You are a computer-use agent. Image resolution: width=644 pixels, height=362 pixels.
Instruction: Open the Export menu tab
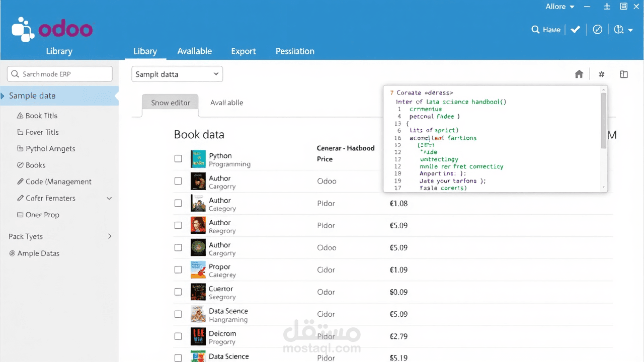coord(244,51)
